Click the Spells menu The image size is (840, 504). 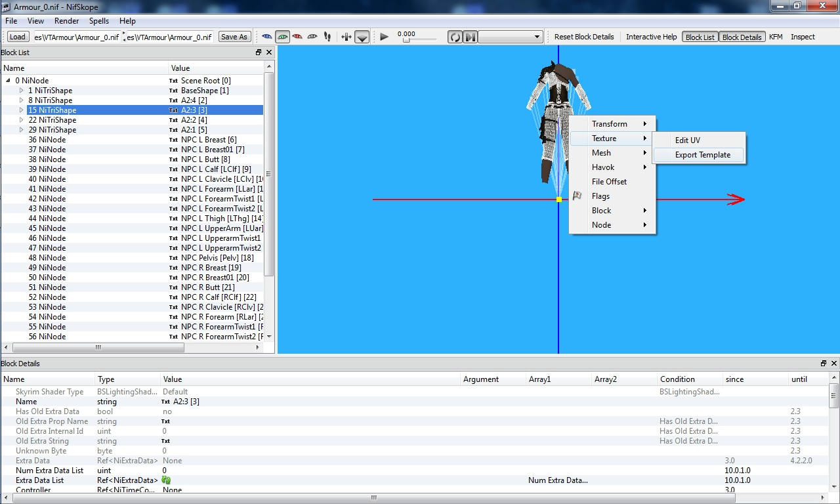coord(98,20)
